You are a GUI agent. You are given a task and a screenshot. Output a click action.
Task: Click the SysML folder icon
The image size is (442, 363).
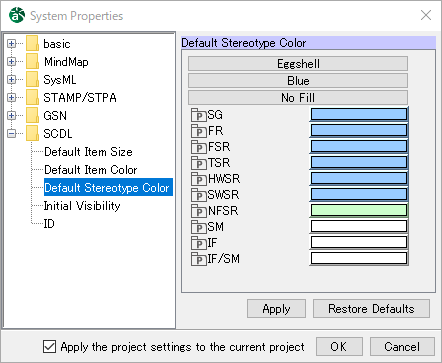pos(32,80)
